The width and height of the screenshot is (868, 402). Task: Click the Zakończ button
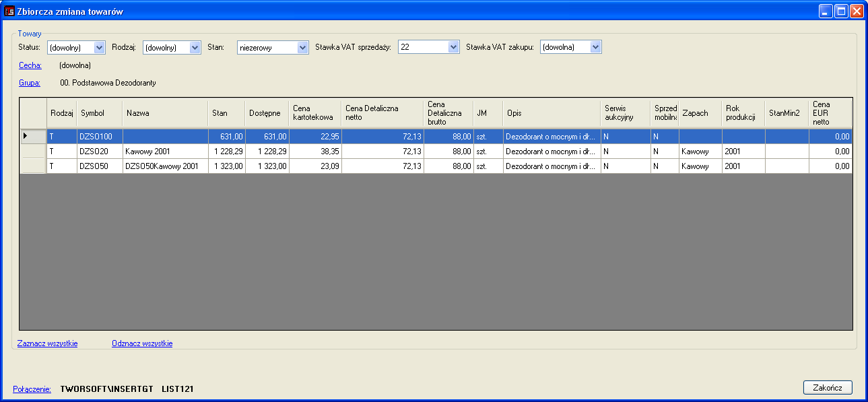[828, 388]
